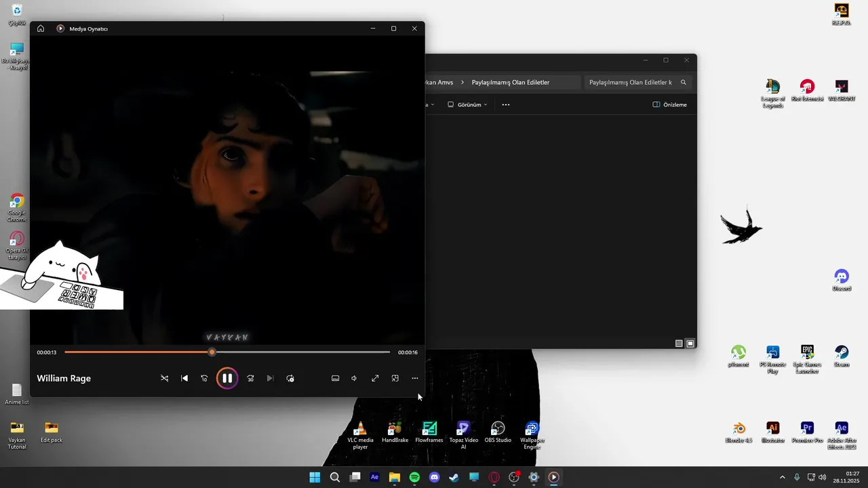Toggle shuffle in Media Player
Image resolution: width=868 pixels, height=488 pixels.
165,378
